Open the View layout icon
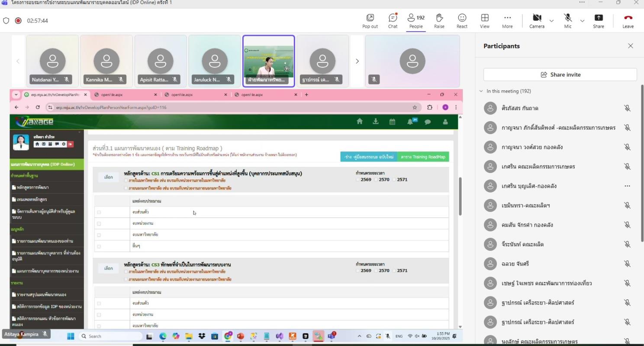The width and height of the screenshot is (644, 346). pyautogui.click(x=485, y=20)
